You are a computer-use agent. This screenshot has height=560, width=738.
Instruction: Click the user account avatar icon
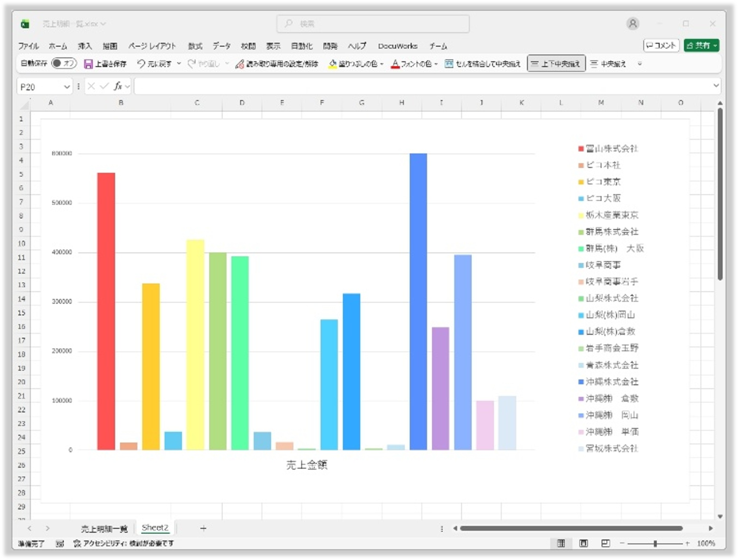(x=632, y=24)
